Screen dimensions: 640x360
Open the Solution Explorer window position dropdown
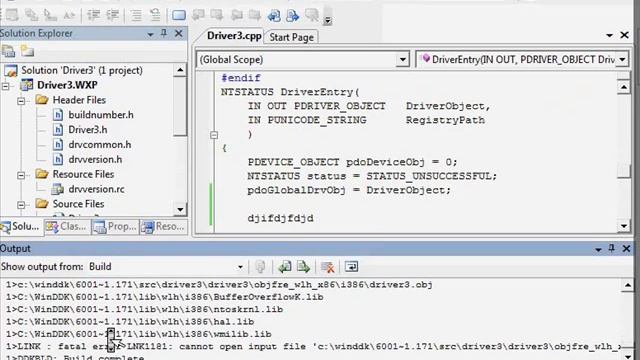tap(150, 34)
